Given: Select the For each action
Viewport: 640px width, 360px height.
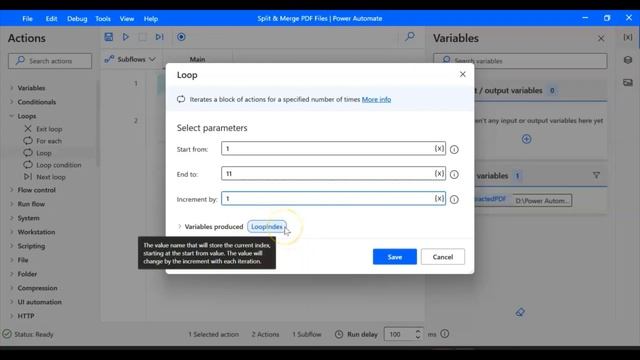Looking at the screenshot, I should [43, 141].
